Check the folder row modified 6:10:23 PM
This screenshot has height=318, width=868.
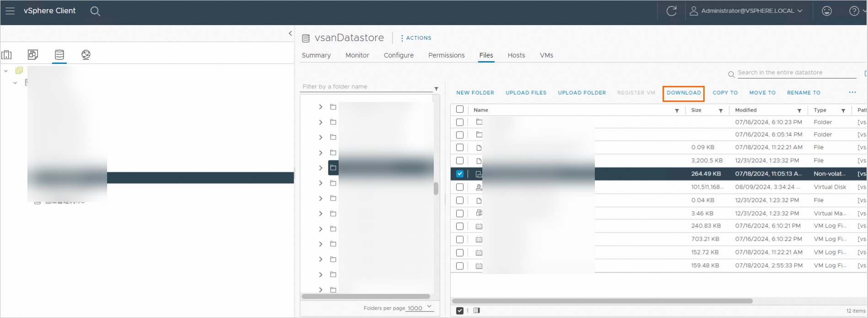pos(460,122)
